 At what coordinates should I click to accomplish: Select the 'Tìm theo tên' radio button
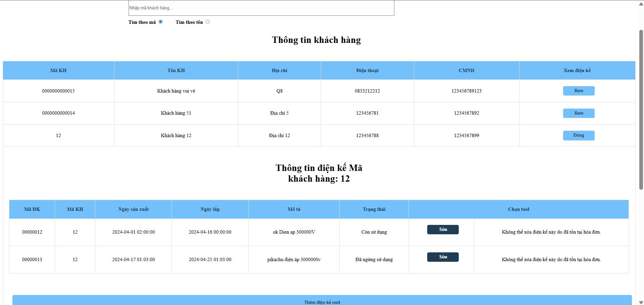tap(208, 21)
